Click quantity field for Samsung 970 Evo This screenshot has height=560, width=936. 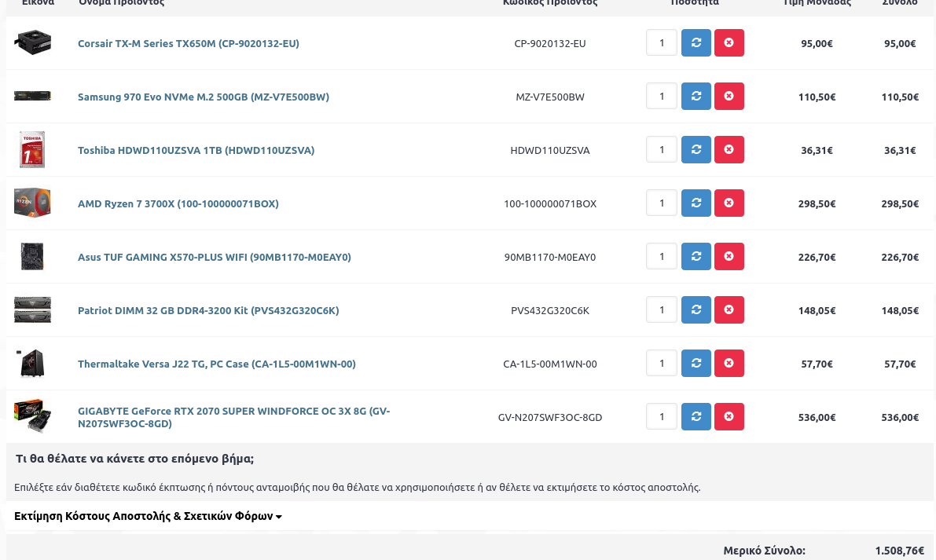pyautogui.click(x=662, y=96)
